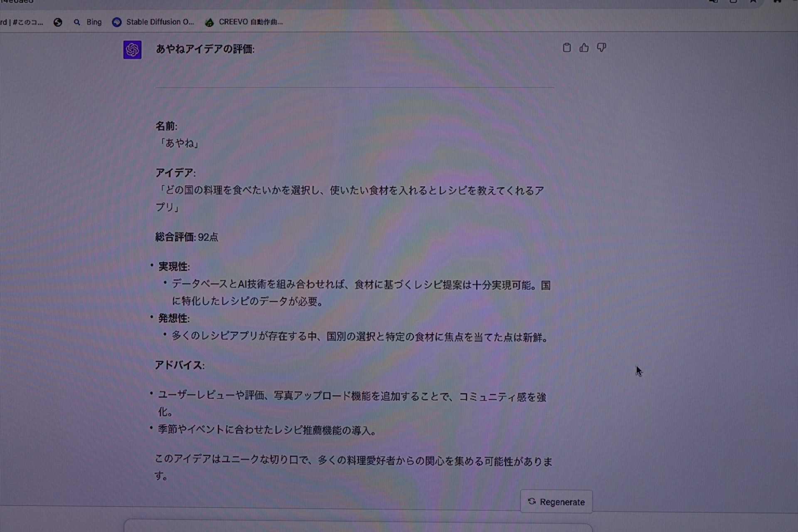Give thumbs down feedback on the response

(x=601, y=48)
